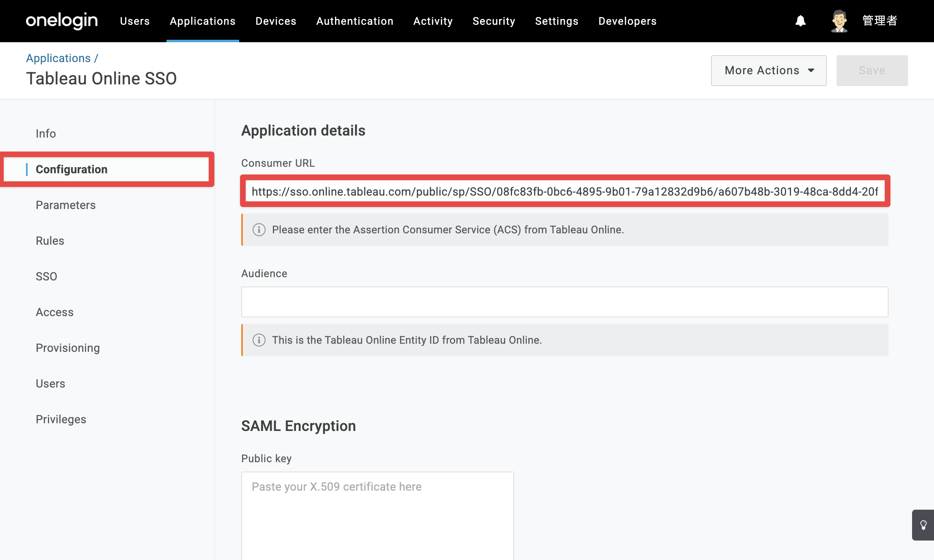
Task: Click the Save button
Action: point(872,71)
